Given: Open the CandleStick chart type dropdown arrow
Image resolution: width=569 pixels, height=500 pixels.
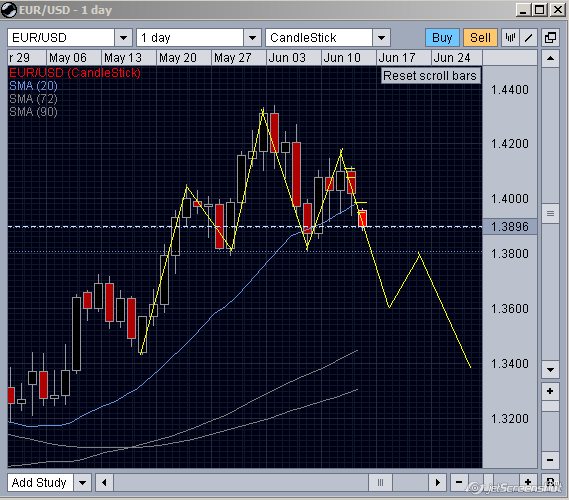Looking at the screenshot, I should (x=381, y=37).
